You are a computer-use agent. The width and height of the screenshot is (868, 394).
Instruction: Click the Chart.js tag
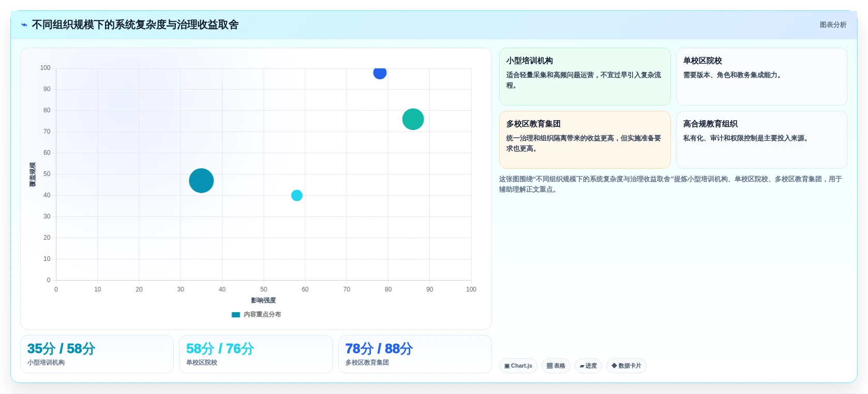pos(518,366)
